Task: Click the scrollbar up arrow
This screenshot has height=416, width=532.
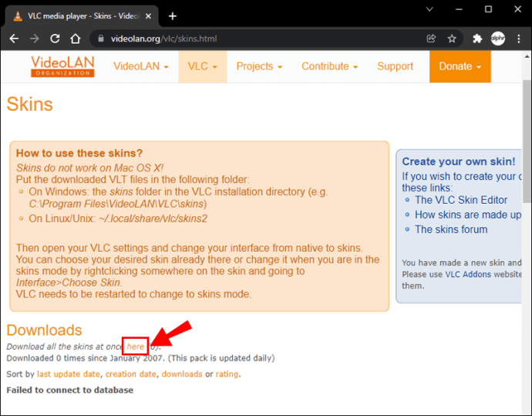Action: (x=527, y=56)
